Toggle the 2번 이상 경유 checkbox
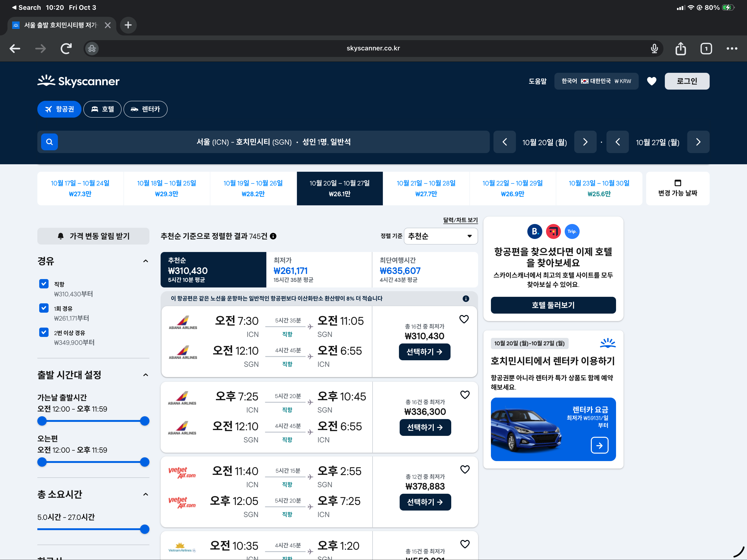 click(44, 332)
